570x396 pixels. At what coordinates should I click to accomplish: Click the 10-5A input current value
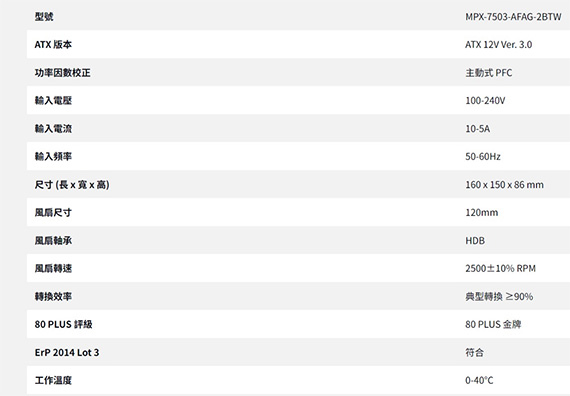[x=478, y=129]
